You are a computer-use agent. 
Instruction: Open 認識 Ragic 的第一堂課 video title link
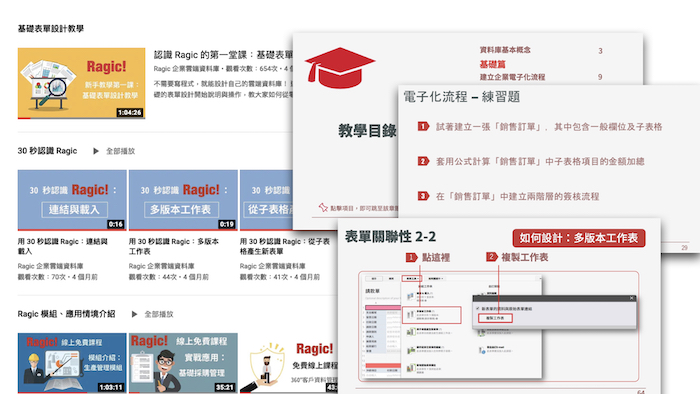click(223, 55)
